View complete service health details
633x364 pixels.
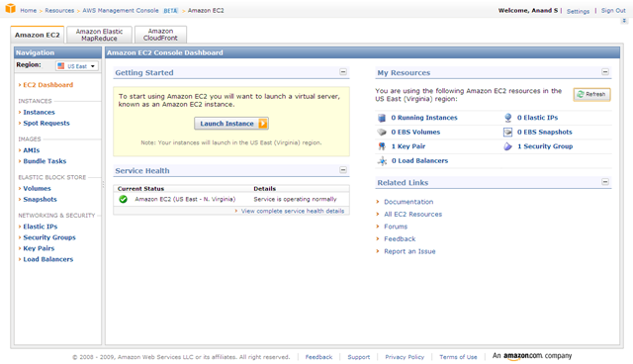[x=293, y=211]
